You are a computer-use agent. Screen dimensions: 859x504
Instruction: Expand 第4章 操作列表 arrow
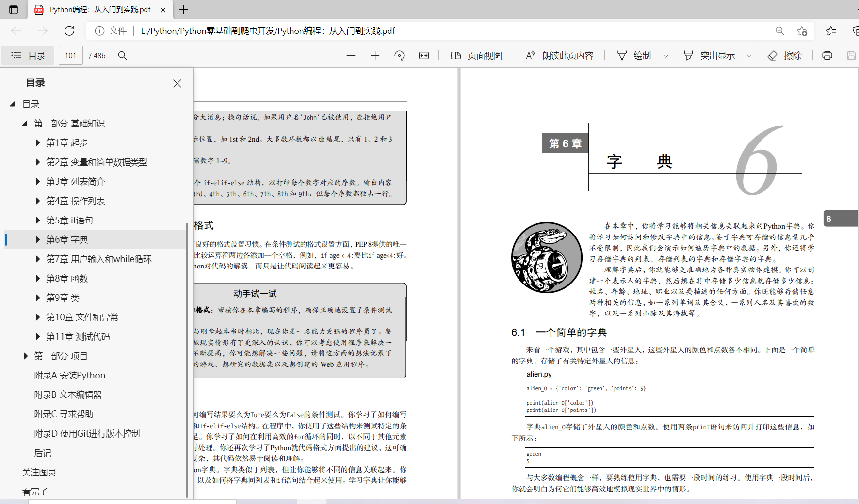37,201
